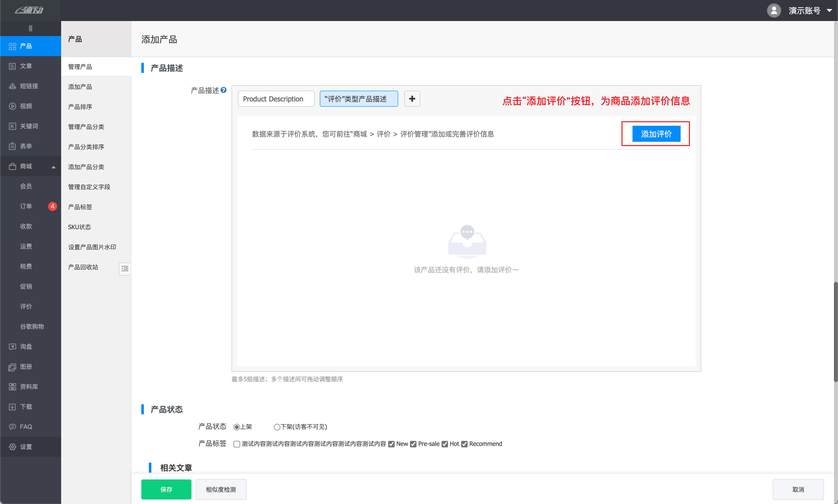Click the collapse submenu icon near 产品回收站
The height and width of the screenshot is (504, 838).
tap(125, 269)
